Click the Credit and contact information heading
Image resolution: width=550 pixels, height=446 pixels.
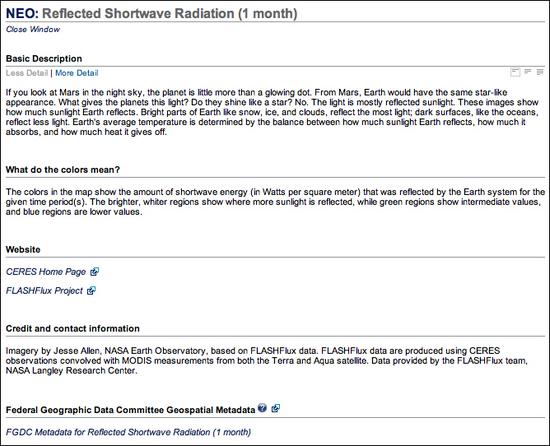73,329
